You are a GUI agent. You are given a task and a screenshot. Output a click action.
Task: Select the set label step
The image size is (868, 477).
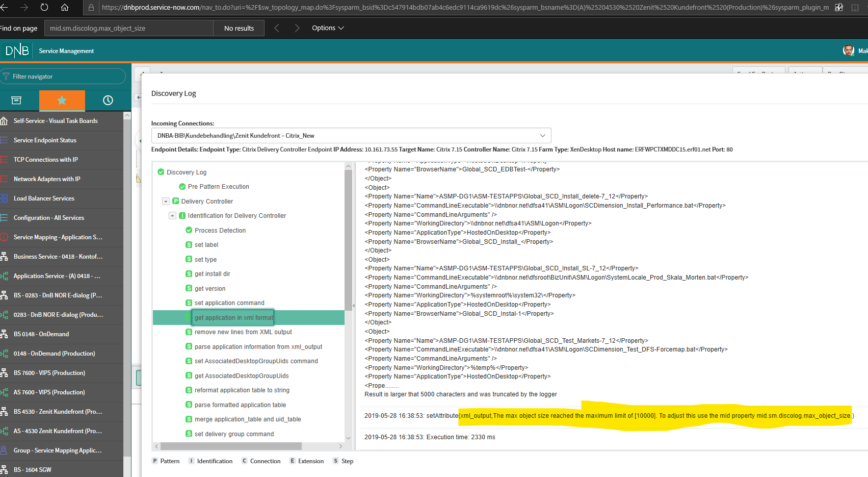206,245
